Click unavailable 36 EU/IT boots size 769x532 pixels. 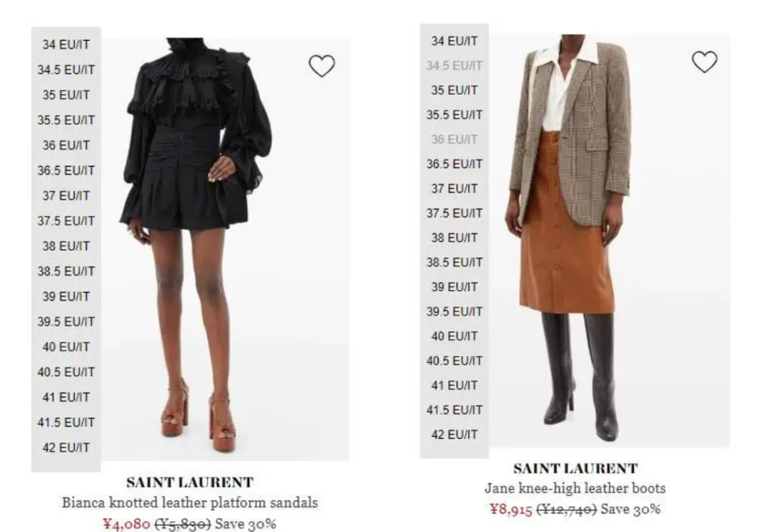454,140
